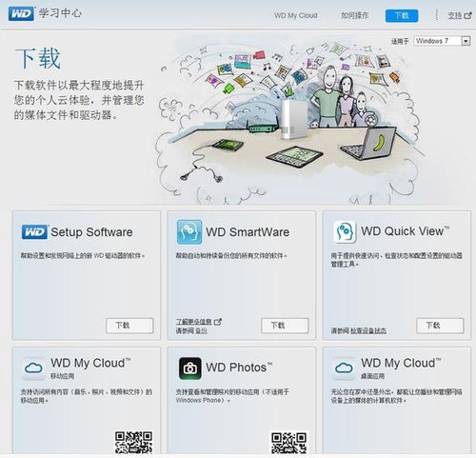476x458 pixels.
Task: Click the external link icon beside 支持
Action: tap(467, 15)
